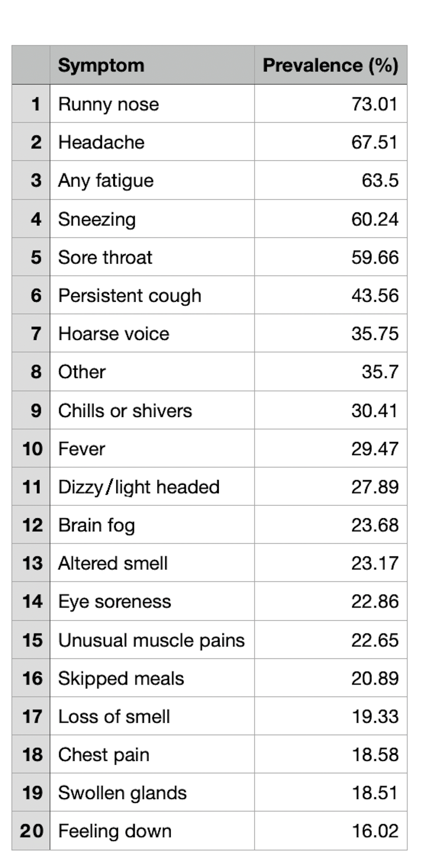Viewport: 429px width, 868px height.
Task: Click the 63.5 prevalence value
Action: [x=380, y=180]
